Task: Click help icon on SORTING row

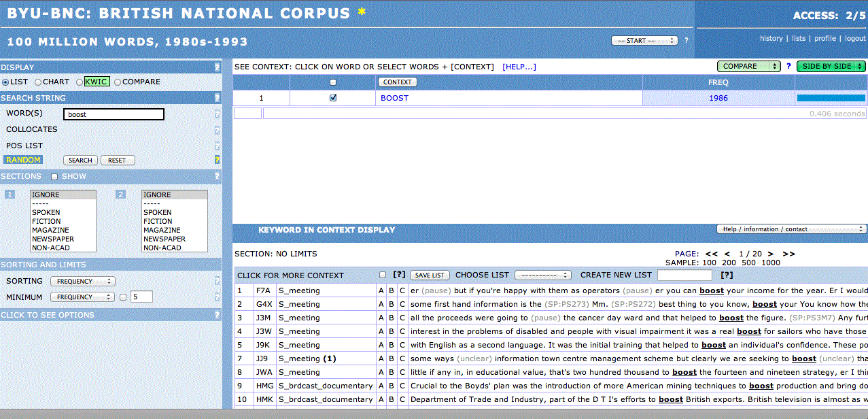Action: (218, 281)
